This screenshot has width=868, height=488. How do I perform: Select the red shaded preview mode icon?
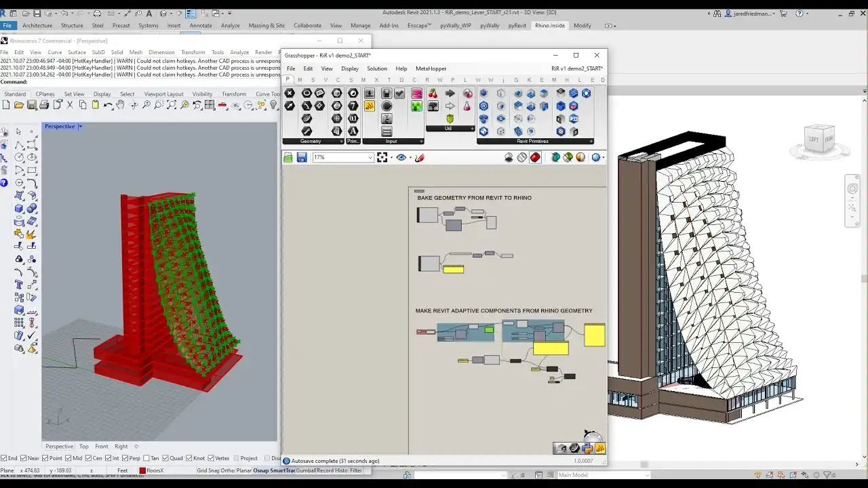pyautogui.click(x=535, y=157)
